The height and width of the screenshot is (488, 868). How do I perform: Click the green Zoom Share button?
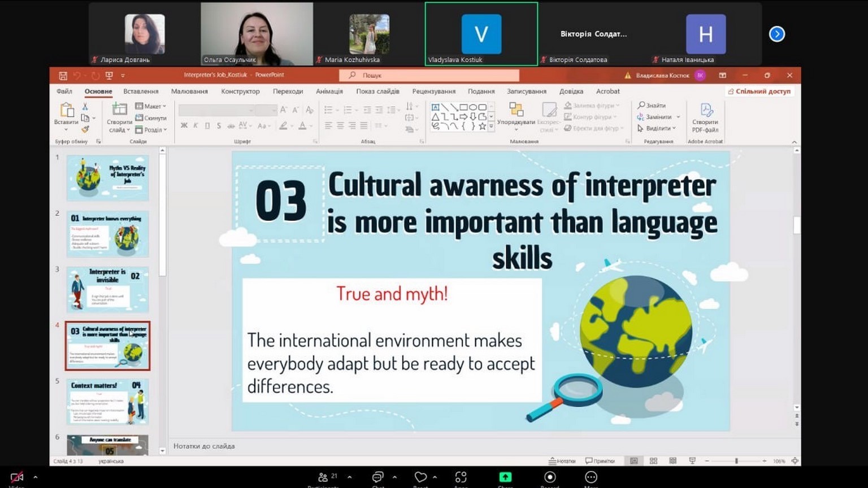pyautogui.click(x=505, y=477)
